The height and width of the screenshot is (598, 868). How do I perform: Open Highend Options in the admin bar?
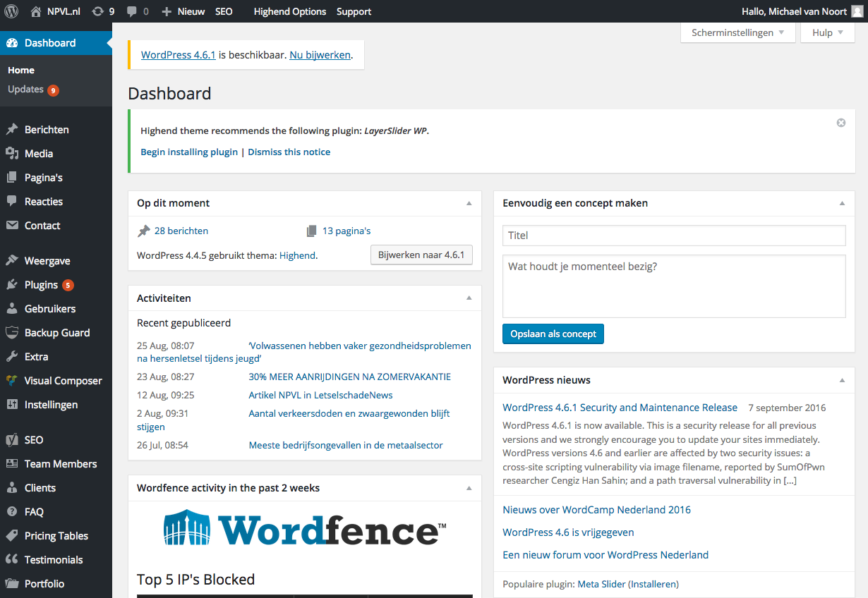coord(289,11)
